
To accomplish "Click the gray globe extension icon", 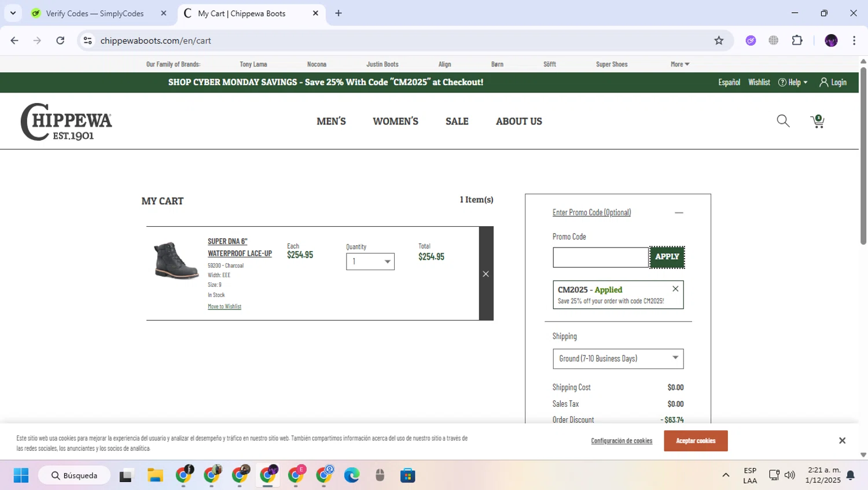I will pyautogui.click(x=773, y=40).
